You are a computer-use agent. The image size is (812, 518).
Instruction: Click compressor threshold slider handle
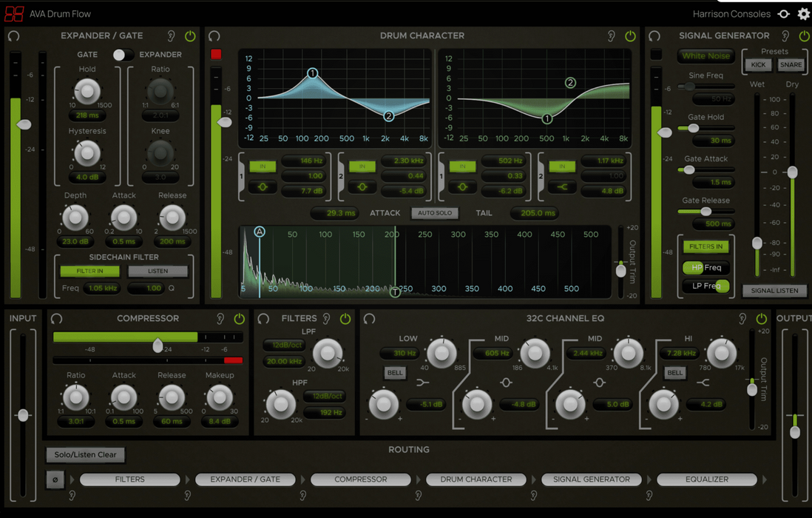(158, 345)
